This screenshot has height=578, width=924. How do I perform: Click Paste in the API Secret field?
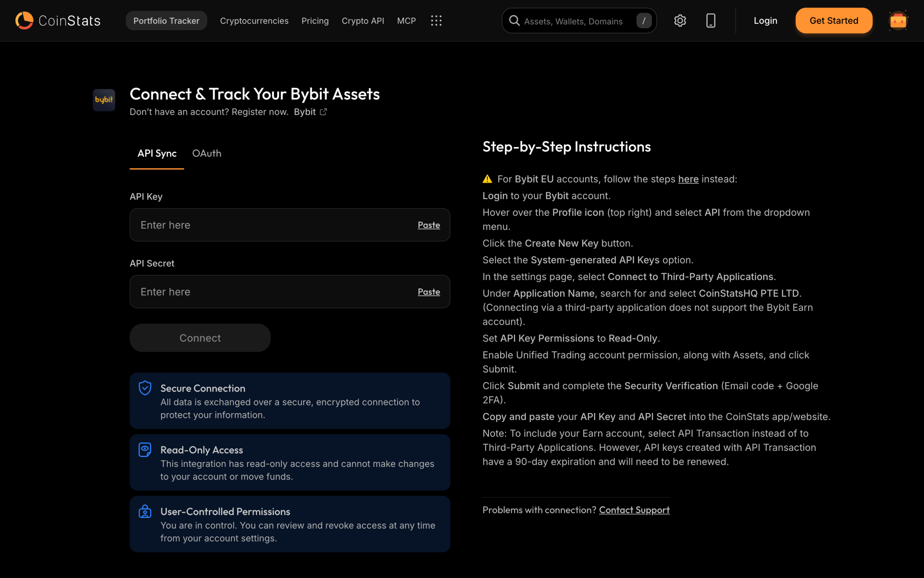(x=429, y=292)
